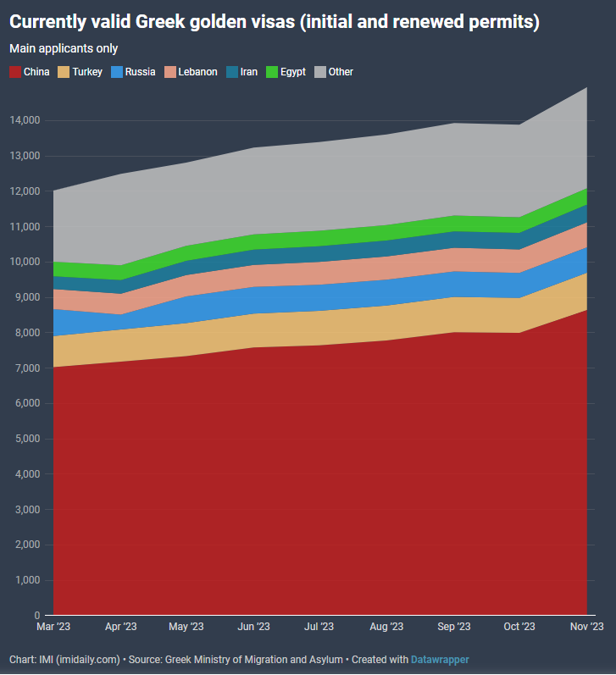Click the 'Other' legend label
Screen dimensions: 616x675
341,72
